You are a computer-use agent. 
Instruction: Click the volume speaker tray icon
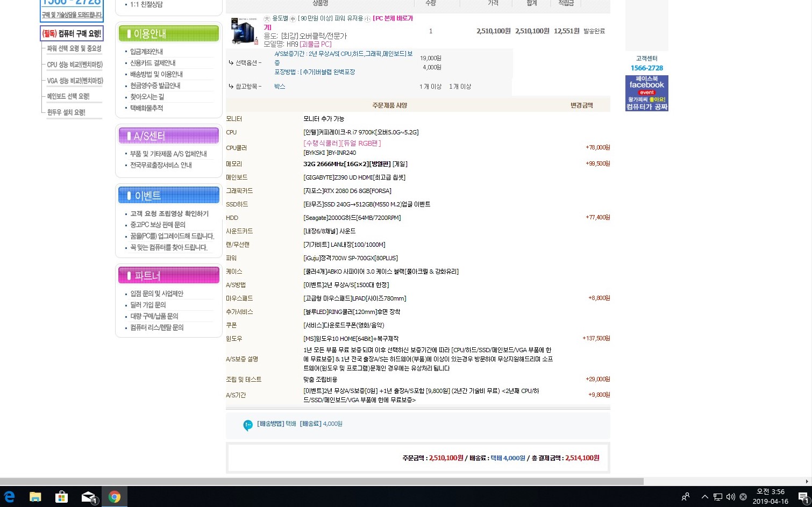pyautogui.click(x=730, y=497)
